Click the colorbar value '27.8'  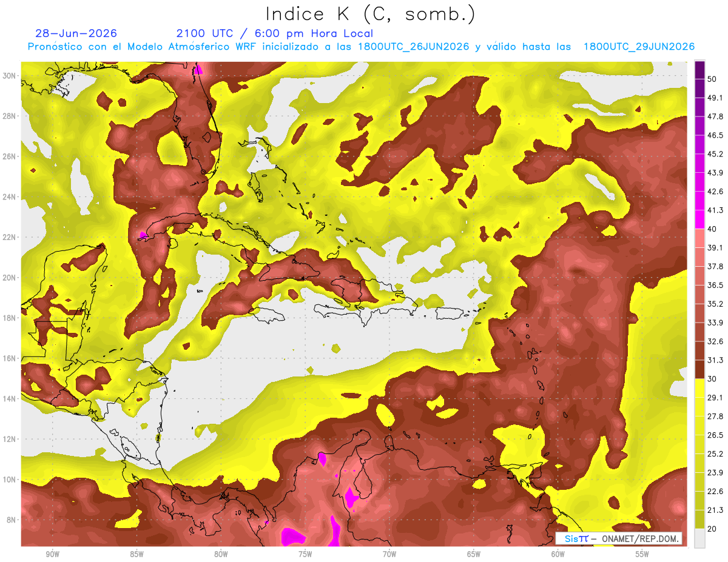[715, 416]
